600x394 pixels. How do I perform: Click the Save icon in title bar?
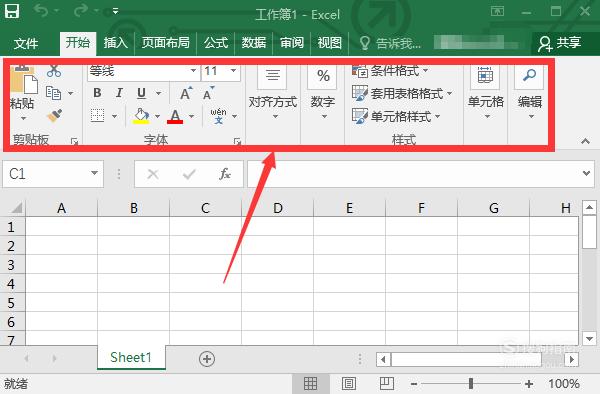(x=11, y=10)
